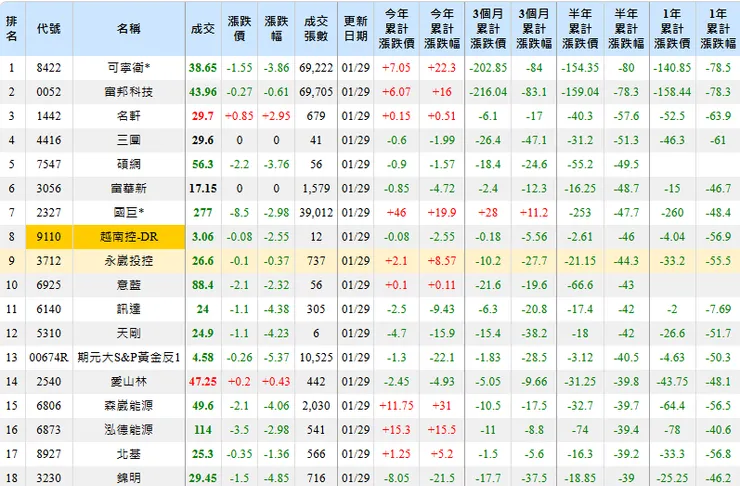Select stock code 00674R
The height and width of the screenshot is (486, 740).
[x=49, y=357]
